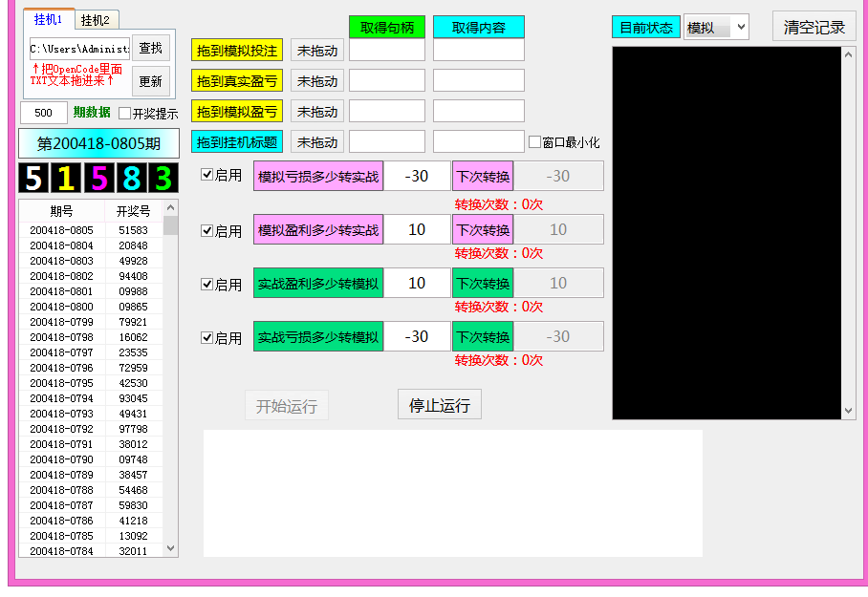Image resolution: width=868 pixels, height=597 pixels.
Task: Click the cyan 取得内容 header
Action: tap(479, 27)
